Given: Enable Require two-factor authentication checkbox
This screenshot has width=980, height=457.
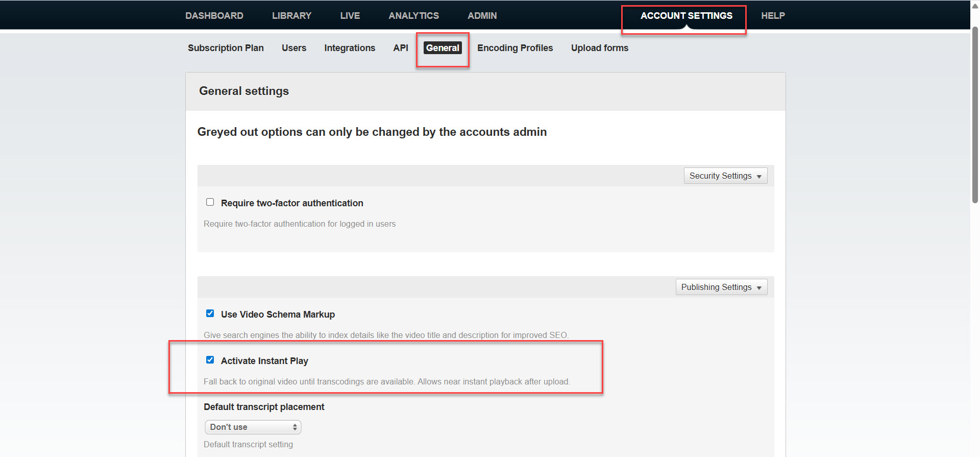Looking at the screenshot, I should click(x=210, y=202).
